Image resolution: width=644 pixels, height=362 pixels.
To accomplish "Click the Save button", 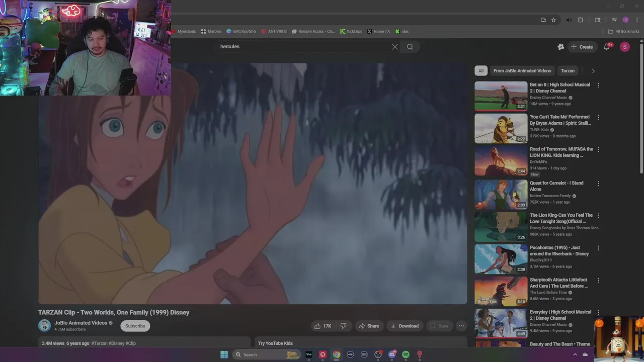I will tap(439, 326).
